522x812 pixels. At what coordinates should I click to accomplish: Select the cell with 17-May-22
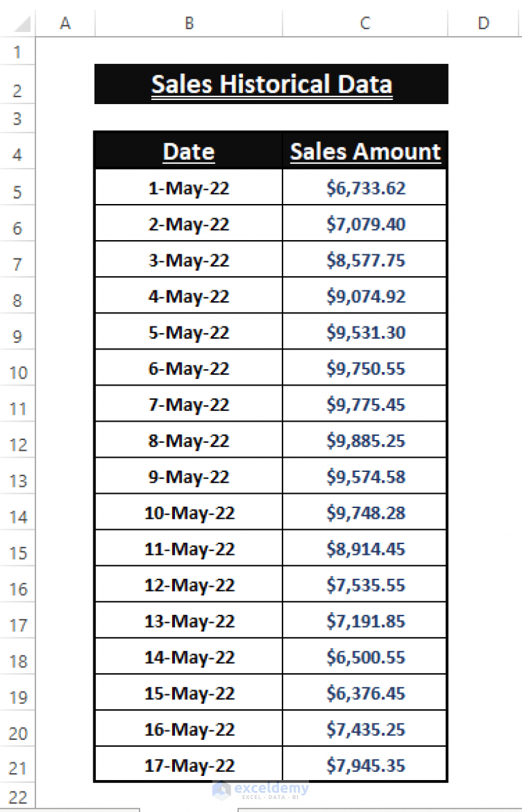(x=188, y=764)
